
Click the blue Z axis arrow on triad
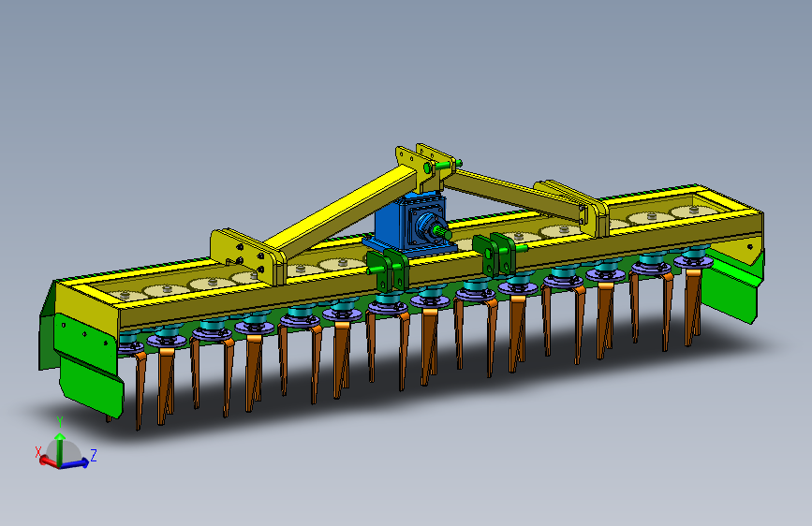pos(76,463)
